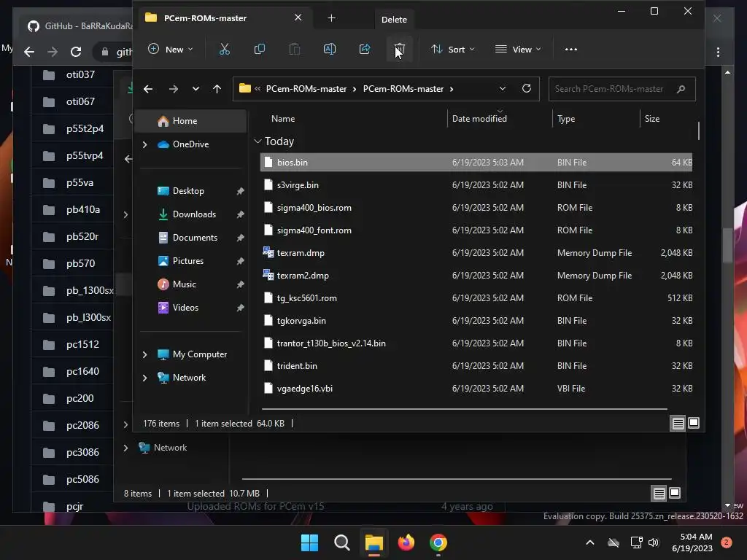Go up one folder level
This screenshot has width=747, height=560.
[217, 89]
